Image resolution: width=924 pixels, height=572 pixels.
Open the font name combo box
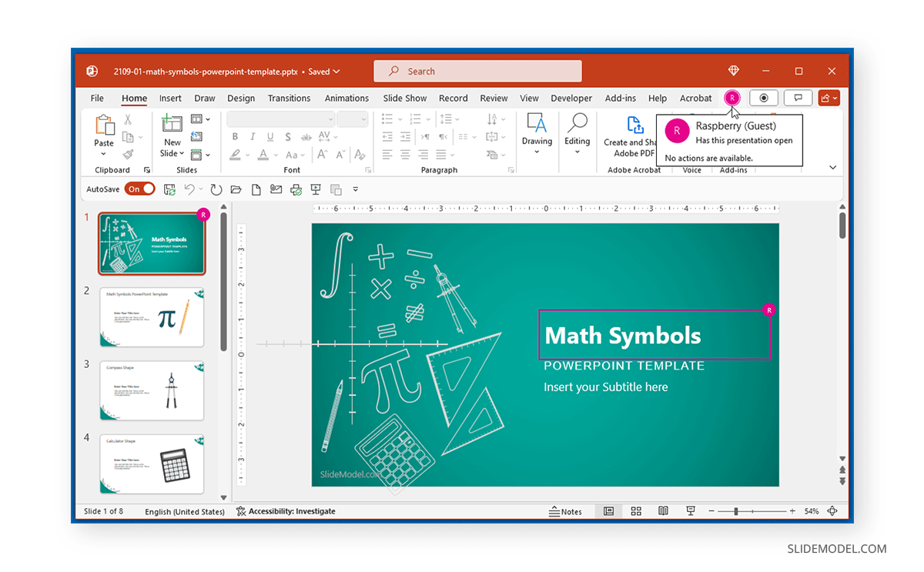[x=281, y=119]
